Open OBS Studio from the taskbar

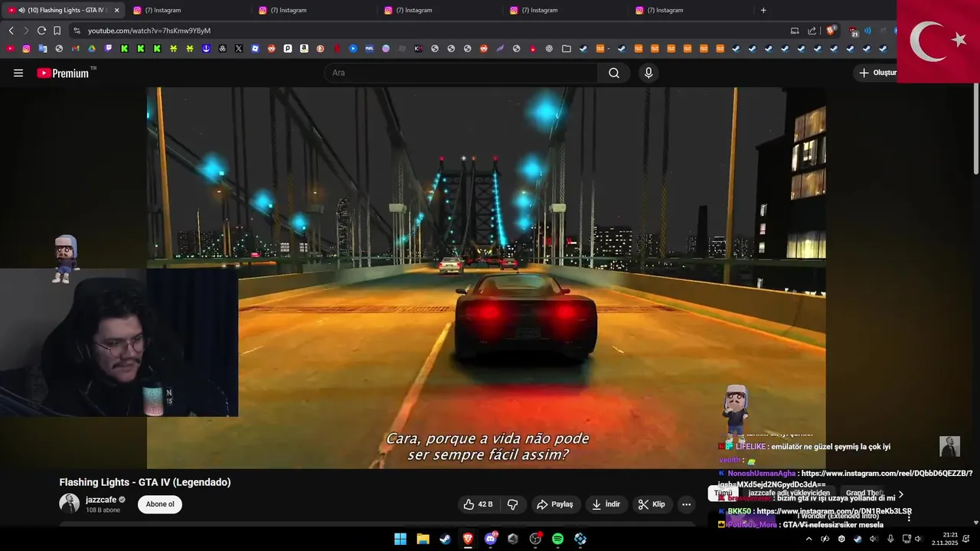pyautogui.click(x=535, y=539)
